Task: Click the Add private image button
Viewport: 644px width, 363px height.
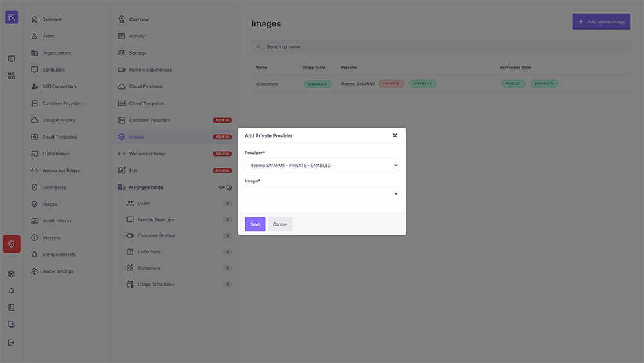Action: 601,21
